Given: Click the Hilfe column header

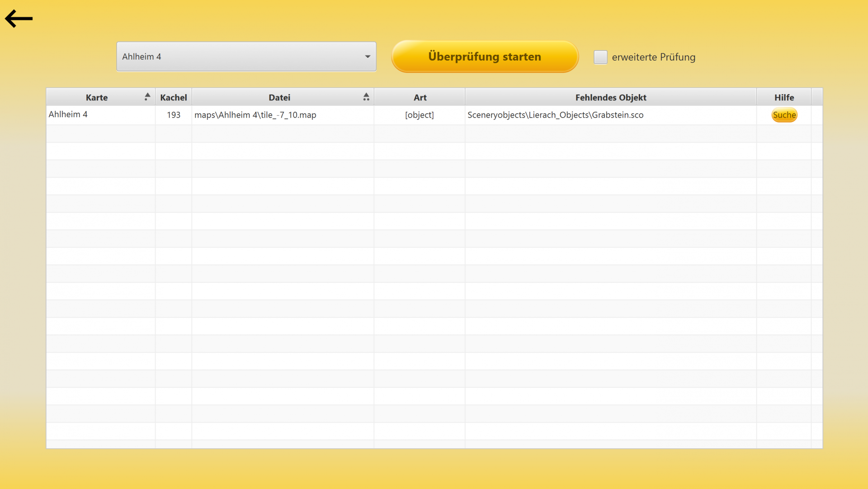Looking at the screenshot, I should (x=783, y=97).
